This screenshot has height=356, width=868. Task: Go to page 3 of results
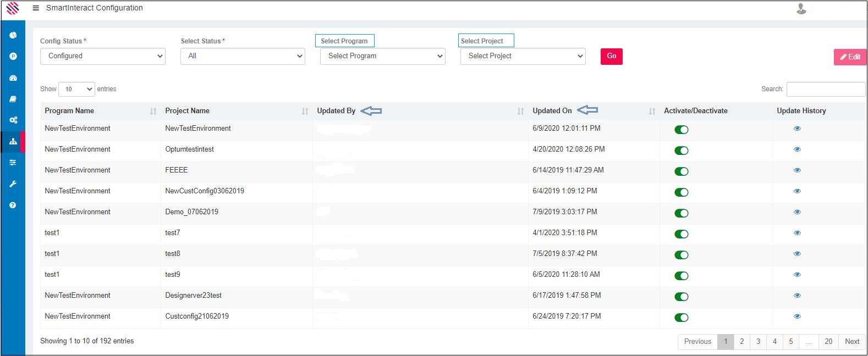(758, 342)
